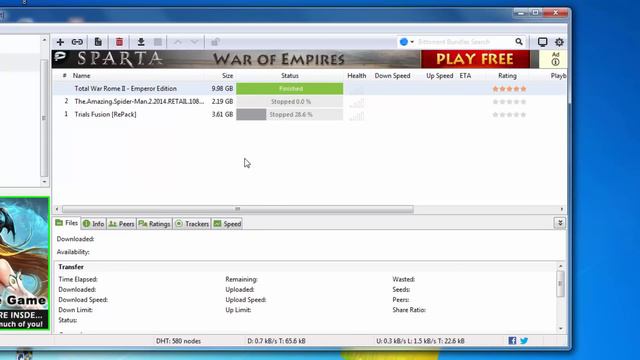Viewport: 640px width, 360px height.
Task: Sort by Up Speed column header
Action: (440, 76)
